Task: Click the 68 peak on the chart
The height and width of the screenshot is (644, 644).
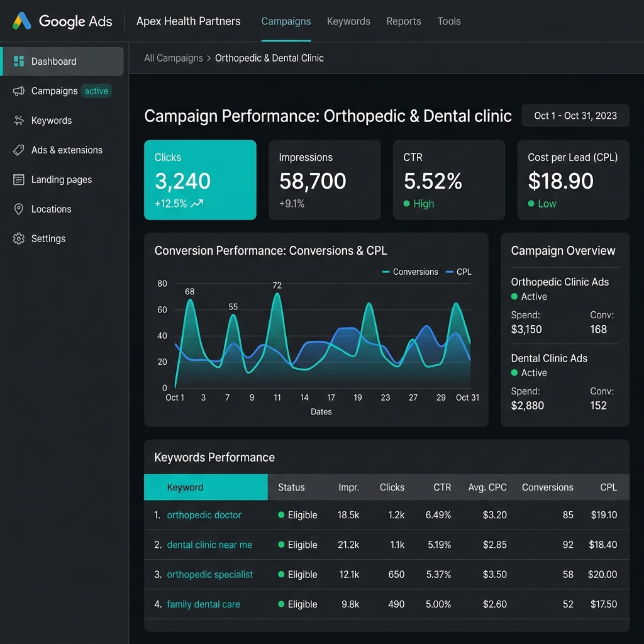Action: click(x=190, y=299)
